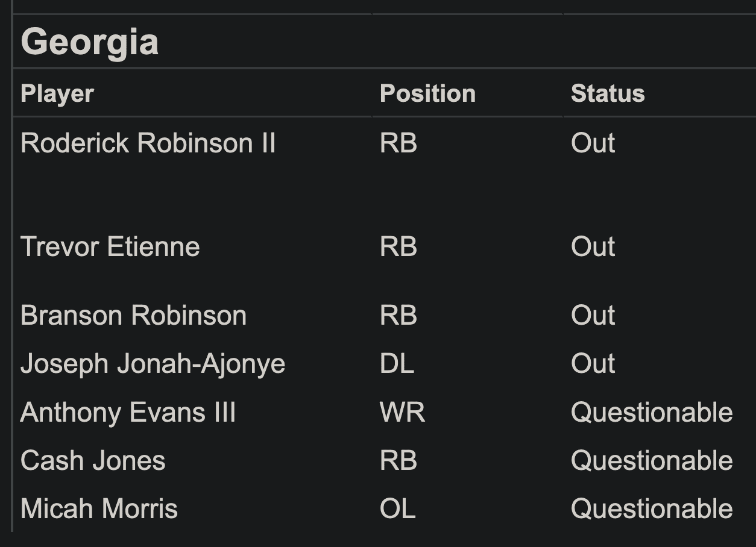Click the Player column header
The width and height of the screenshot is (756, 547).
57,94
